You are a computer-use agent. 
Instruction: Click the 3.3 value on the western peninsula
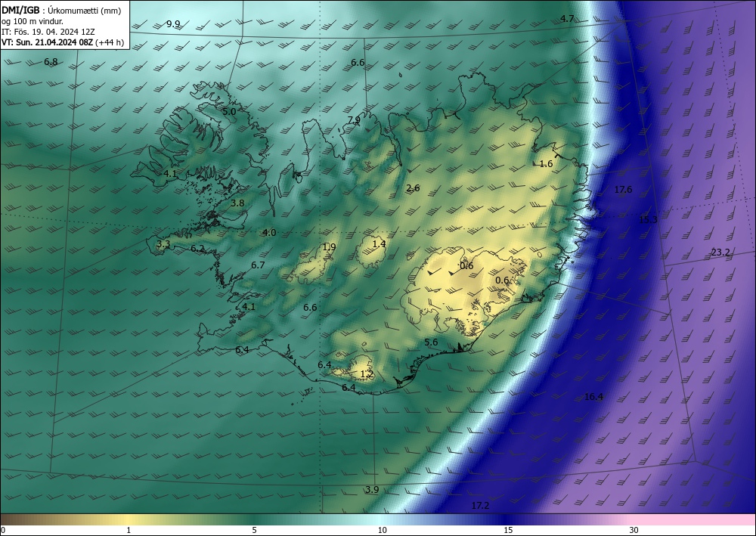pos(164,244)
